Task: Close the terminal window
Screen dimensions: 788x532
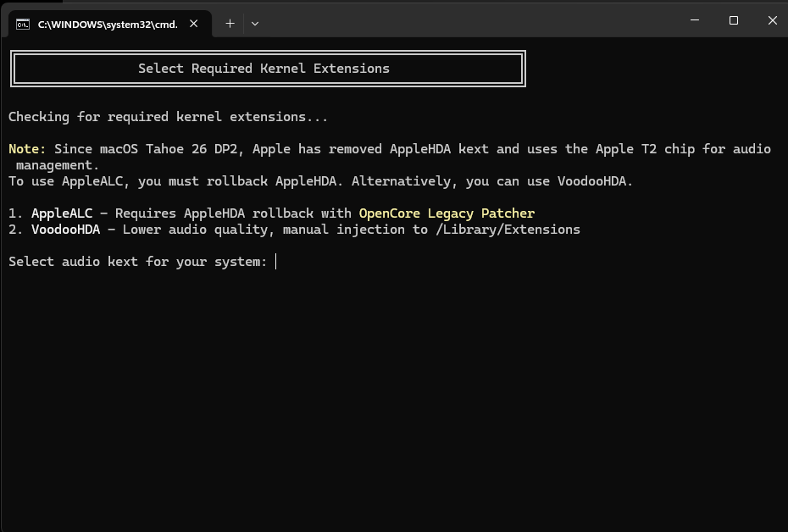Action: click(772, 20)
